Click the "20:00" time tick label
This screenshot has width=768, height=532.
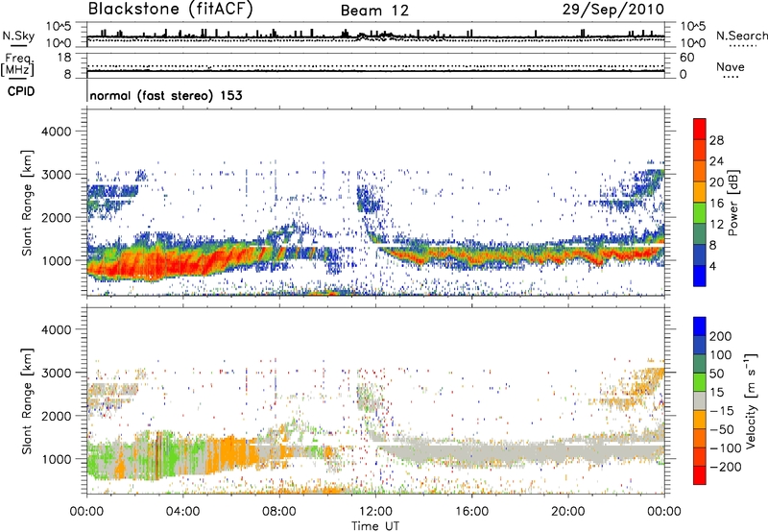tap(567, 512)
